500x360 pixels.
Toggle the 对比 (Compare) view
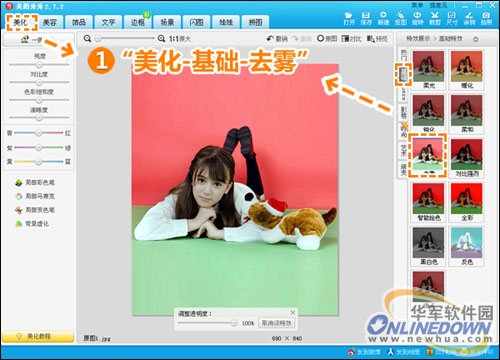click(x=352, y=39)
